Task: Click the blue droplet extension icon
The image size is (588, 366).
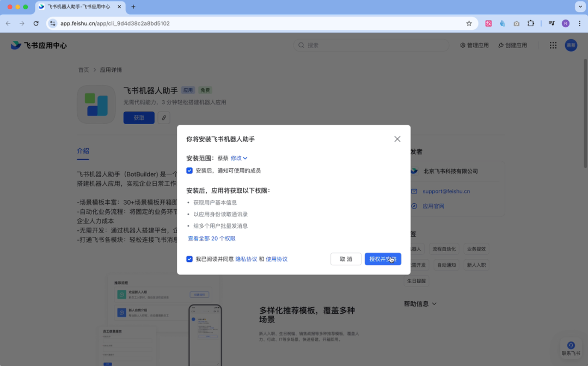Action: click(x=503, y=23)
